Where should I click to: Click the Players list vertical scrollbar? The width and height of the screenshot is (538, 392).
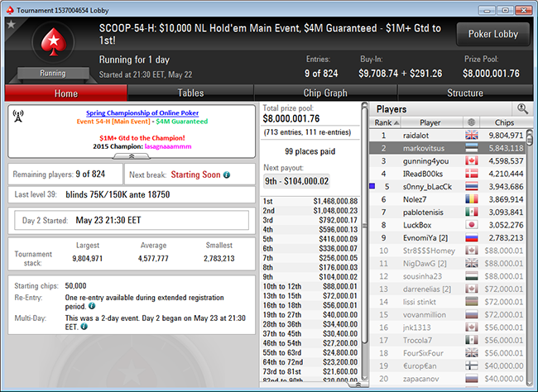coord(531,248)
